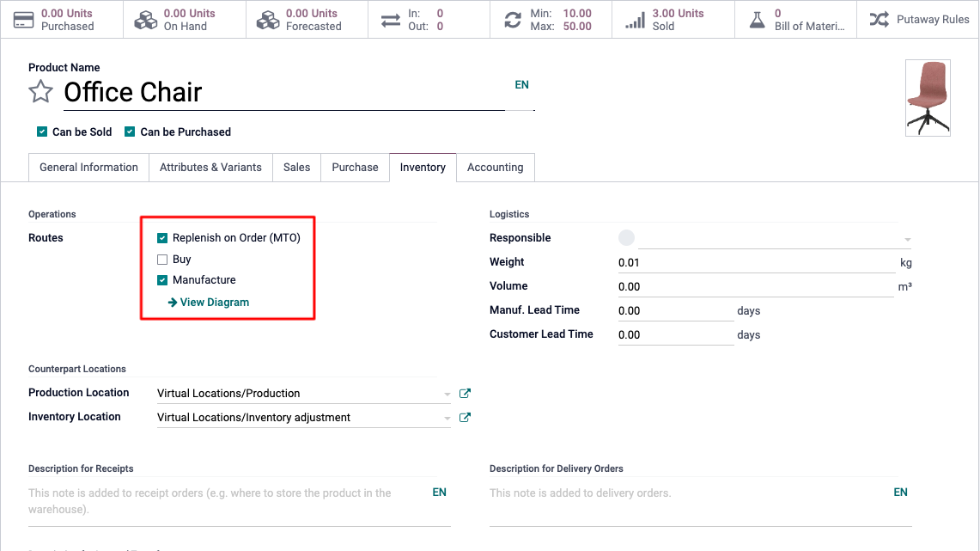Toggle the Can be Sold checkbox
980x551 pixels.
click(42, 132)
